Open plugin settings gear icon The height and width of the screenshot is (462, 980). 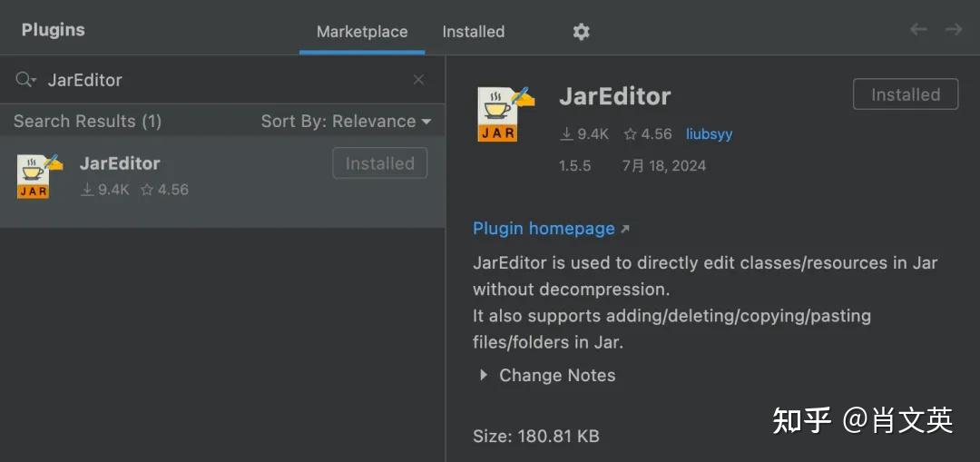(581, 32)
